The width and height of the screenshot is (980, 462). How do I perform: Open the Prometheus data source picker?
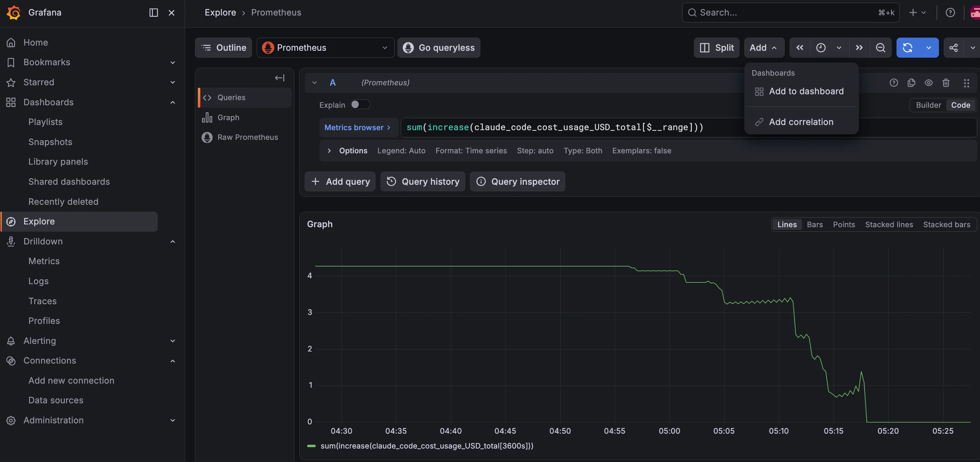pos(325,48)
